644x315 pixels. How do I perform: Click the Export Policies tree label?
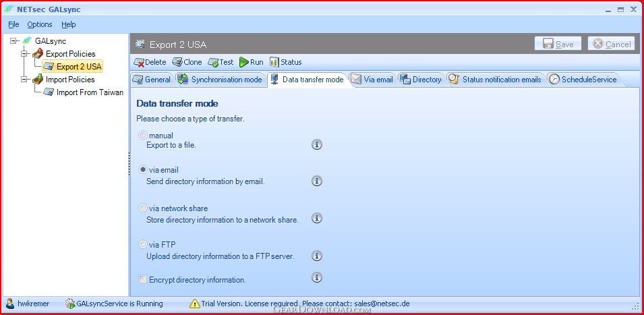(x=71, y=54)
